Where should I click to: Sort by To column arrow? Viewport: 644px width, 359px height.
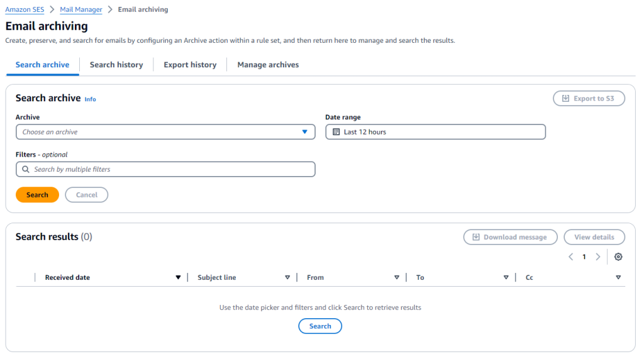coord(506,277)
